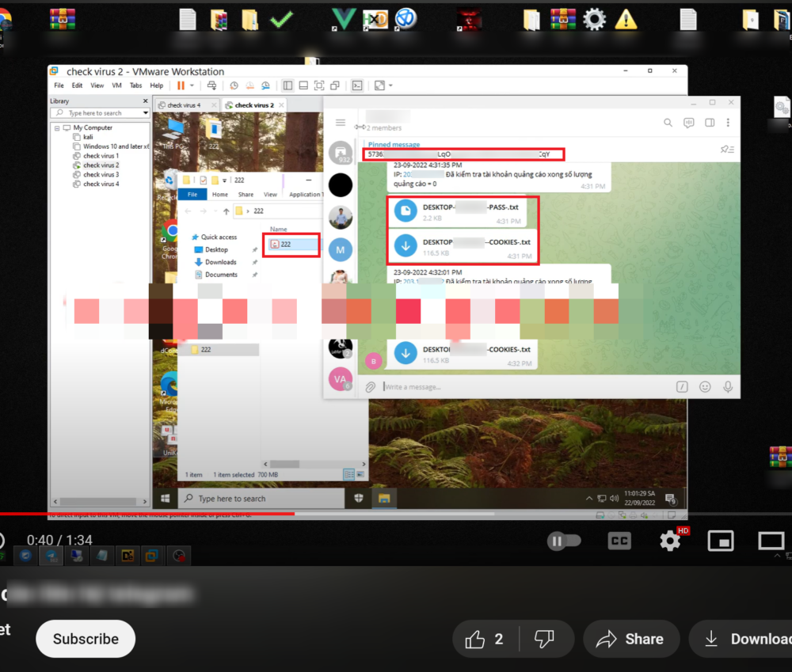This screenshot has height=672, width=792.
Task: Share the YouTube video
Action: (x=631, y=639)
